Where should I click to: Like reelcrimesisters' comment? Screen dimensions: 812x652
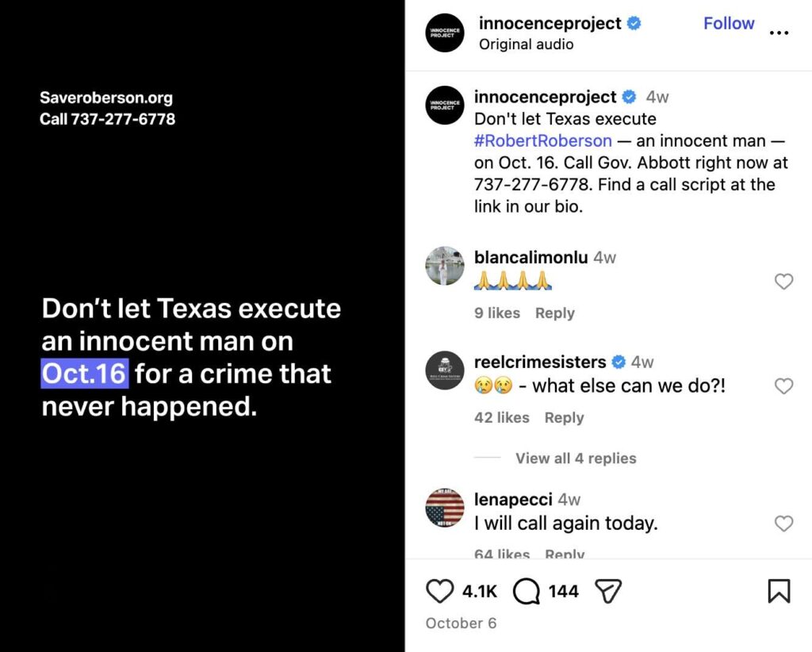tap(784, 386)
